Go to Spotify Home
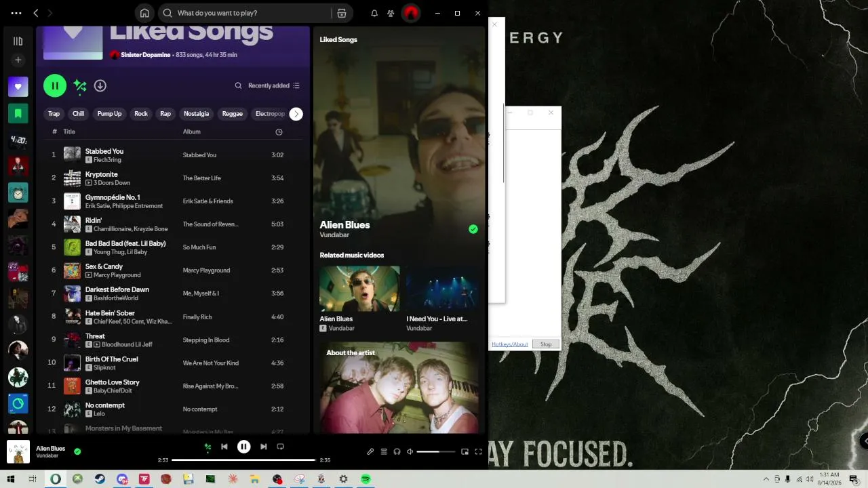The width and height of the screenshot is (868, 488). [144, 13]
